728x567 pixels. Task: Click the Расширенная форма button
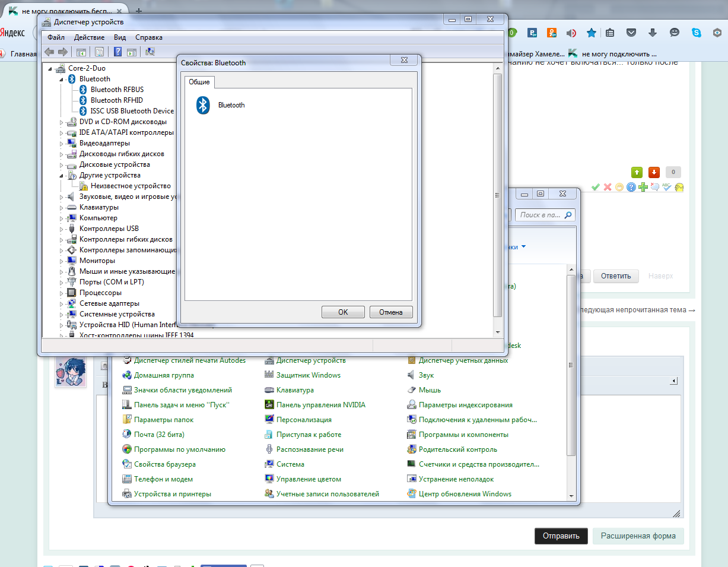[x=638, y=536]
